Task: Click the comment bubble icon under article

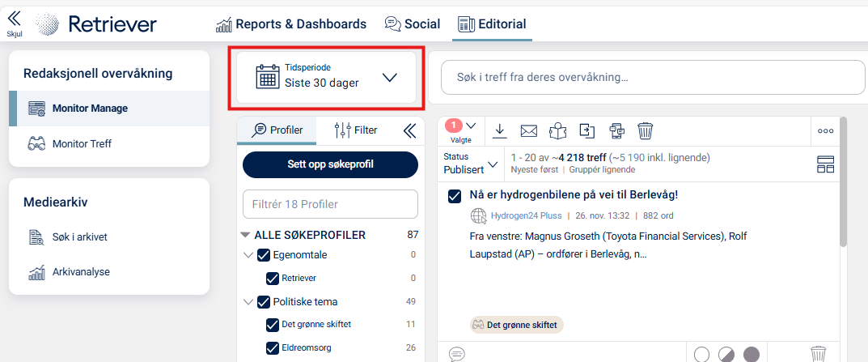Action: pos(457,353)
